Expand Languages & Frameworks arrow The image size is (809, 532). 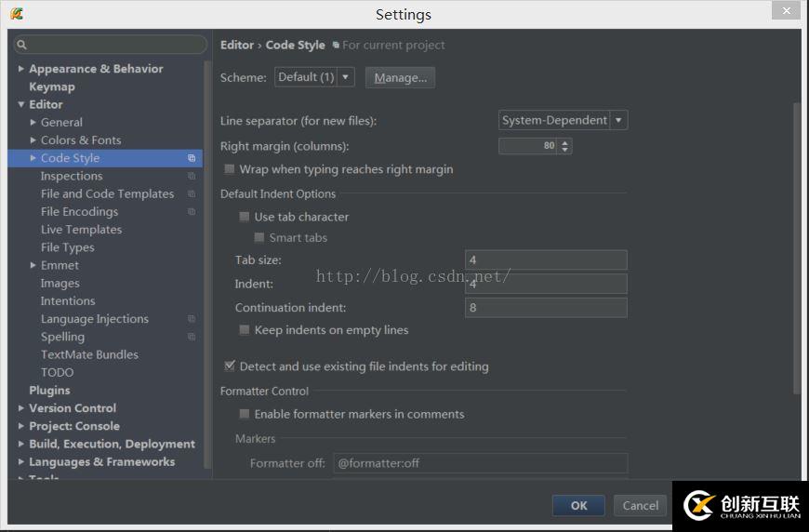click(21, 462)
